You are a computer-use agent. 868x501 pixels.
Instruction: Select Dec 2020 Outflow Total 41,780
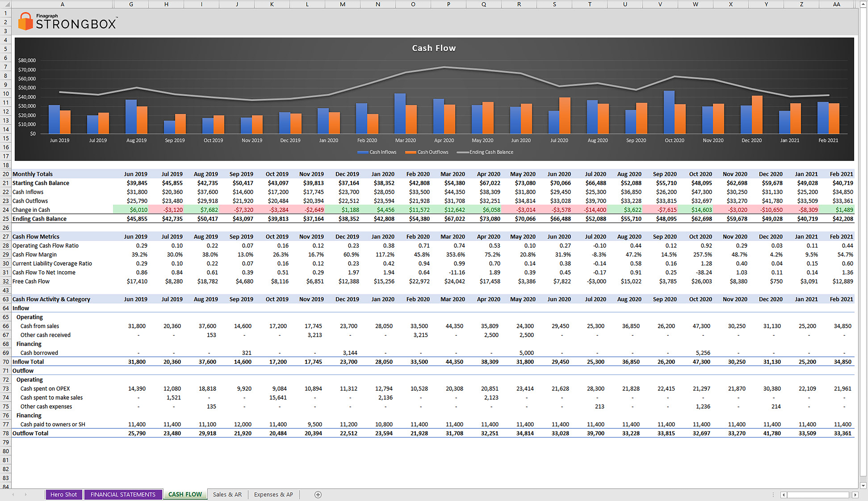click(766, 433)
